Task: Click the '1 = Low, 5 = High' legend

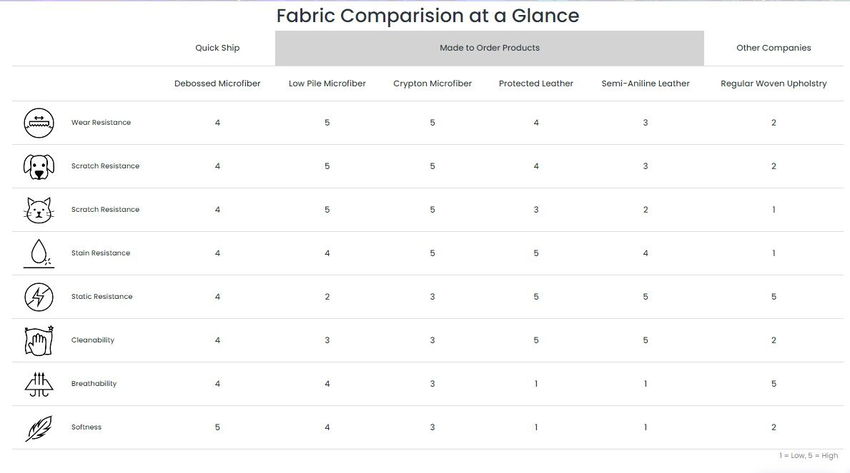Action: click(808, 456)
